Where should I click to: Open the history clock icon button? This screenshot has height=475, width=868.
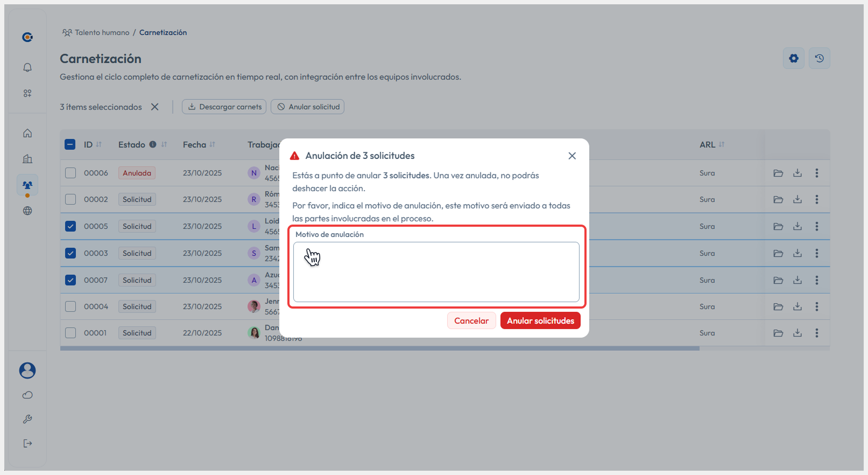click(x=819, y=58)
